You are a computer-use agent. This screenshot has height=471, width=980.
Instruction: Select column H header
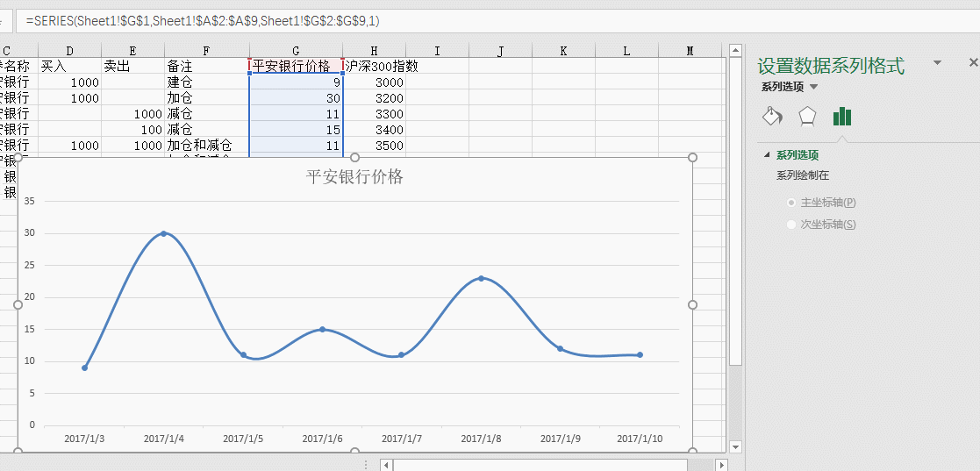(x=375, y=51)
